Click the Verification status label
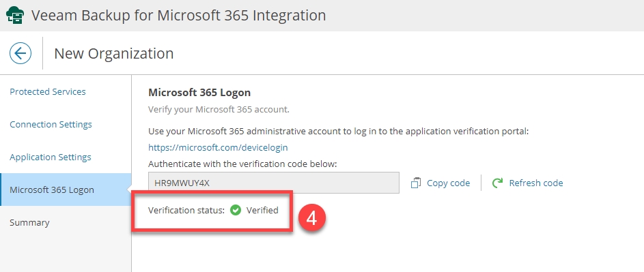The height and width of the screenshot is (272, 644). point(186,211)
